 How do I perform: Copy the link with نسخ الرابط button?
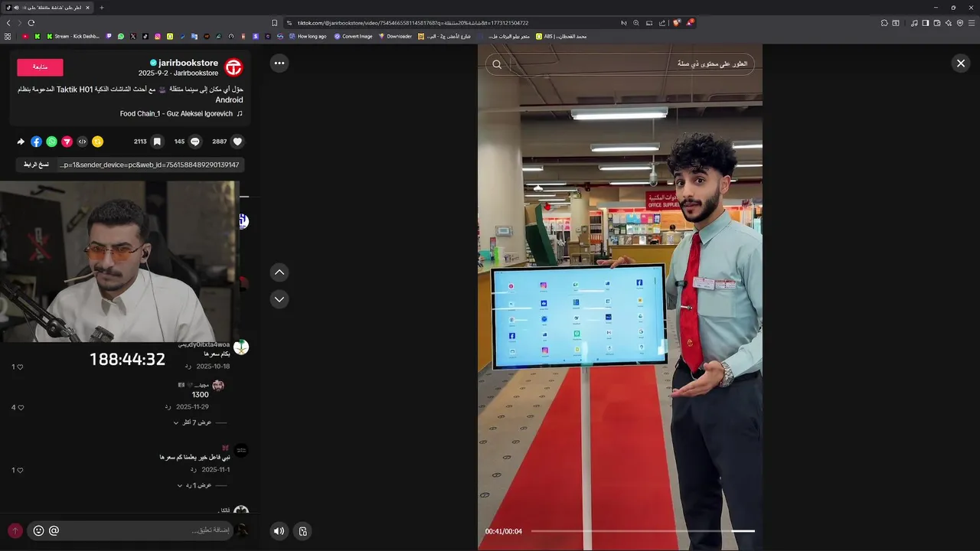tap(36, 165)
